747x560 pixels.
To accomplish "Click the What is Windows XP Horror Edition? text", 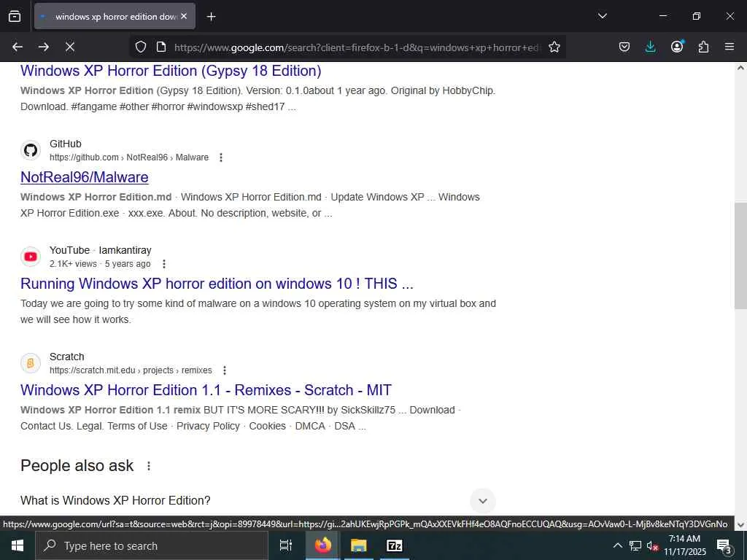I will [x=115, y=500].
